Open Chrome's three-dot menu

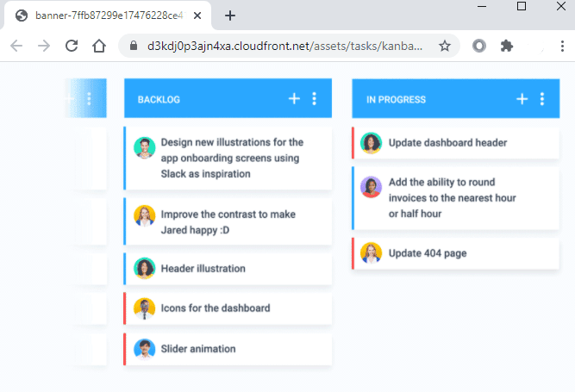562,47
